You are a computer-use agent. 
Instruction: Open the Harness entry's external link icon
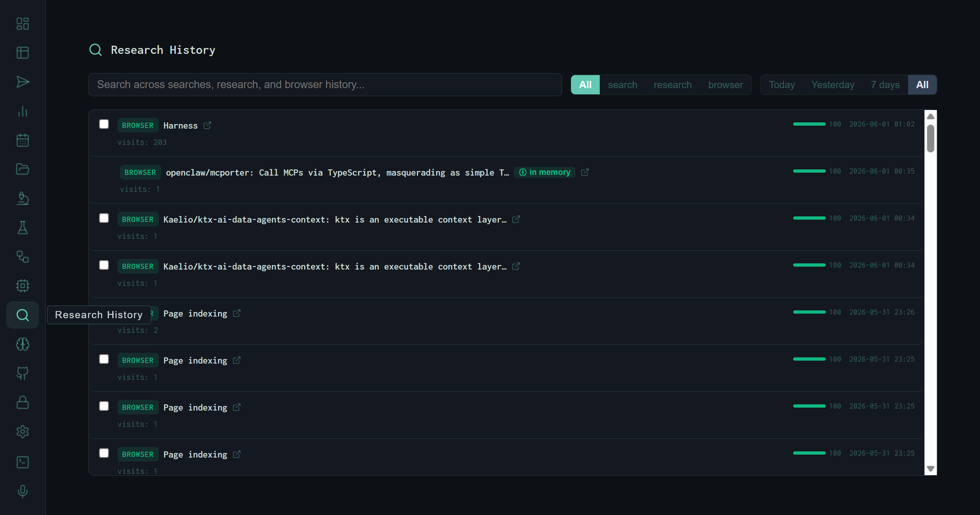pos(207,125)
